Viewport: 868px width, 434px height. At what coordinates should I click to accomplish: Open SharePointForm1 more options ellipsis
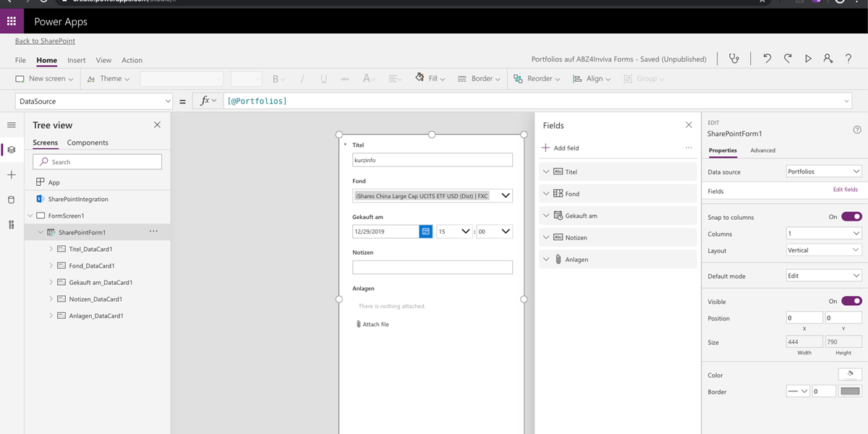pyautogui.click(x=153, y=231)
